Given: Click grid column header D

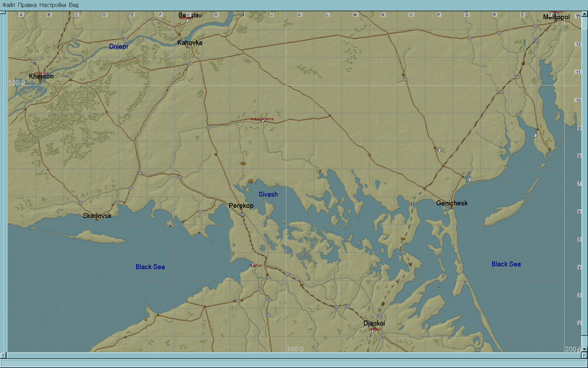Looking at the screenshot, I should [105, 15].
